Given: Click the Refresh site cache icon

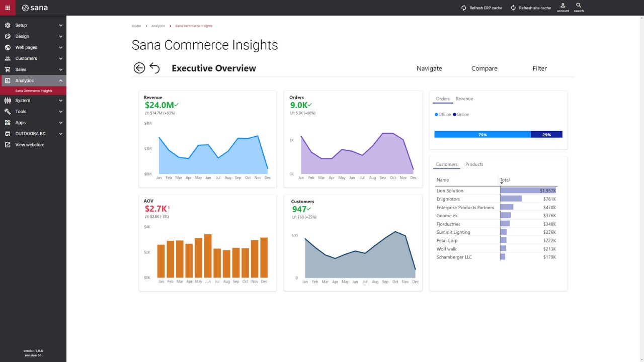Looking at the screenshot, I should tap(513, 8).
